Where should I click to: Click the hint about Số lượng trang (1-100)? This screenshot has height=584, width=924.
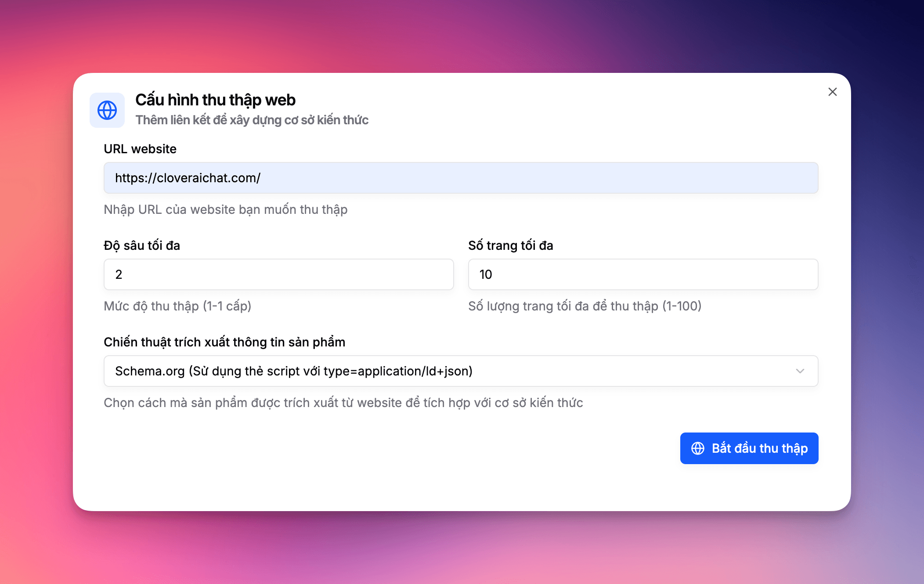pos(585,306)
